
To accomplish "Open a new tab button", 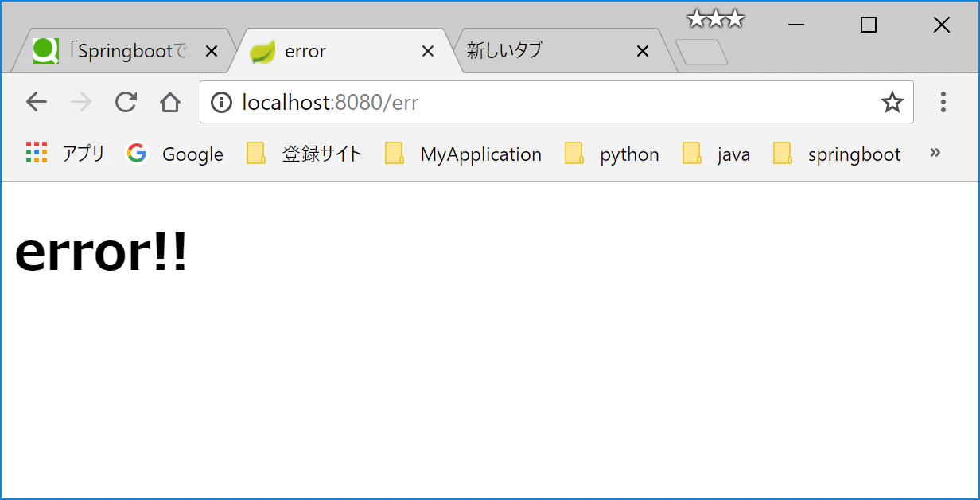I will (x=702, y=52).
